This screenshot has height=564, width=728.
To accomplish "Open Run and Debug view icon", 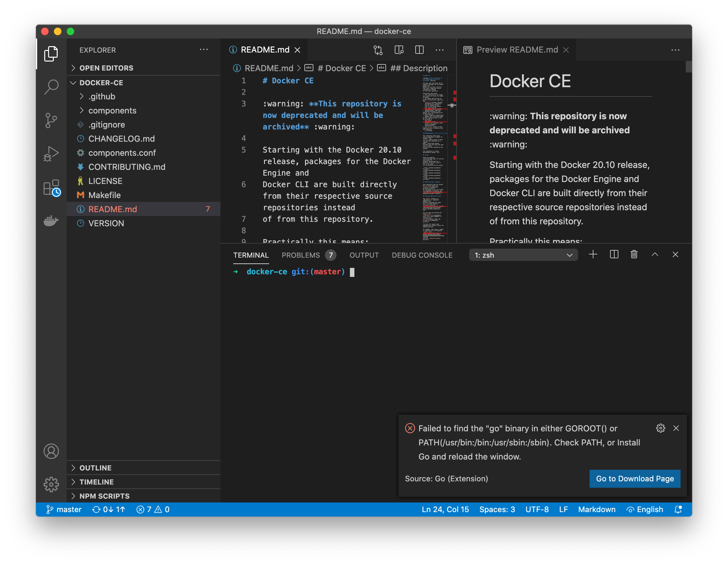I will tap(51, 154).
